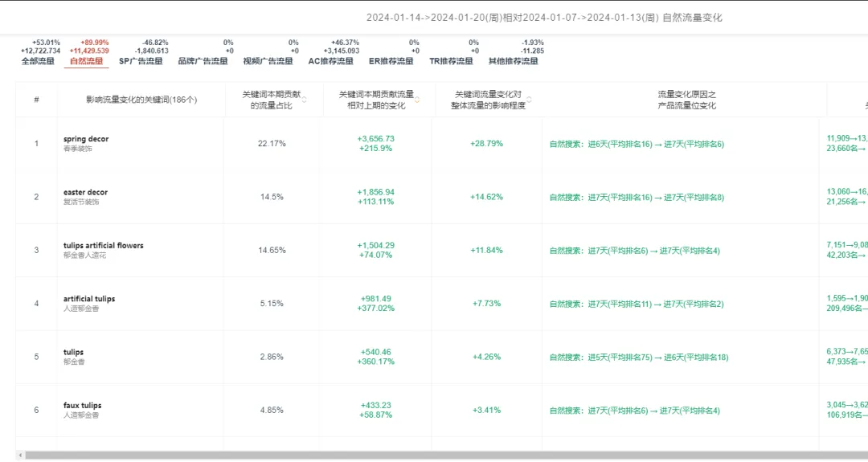Viewport: 868px width, 462px height.
Task: Click the +14.62% impact value
Action: point(486,197)
